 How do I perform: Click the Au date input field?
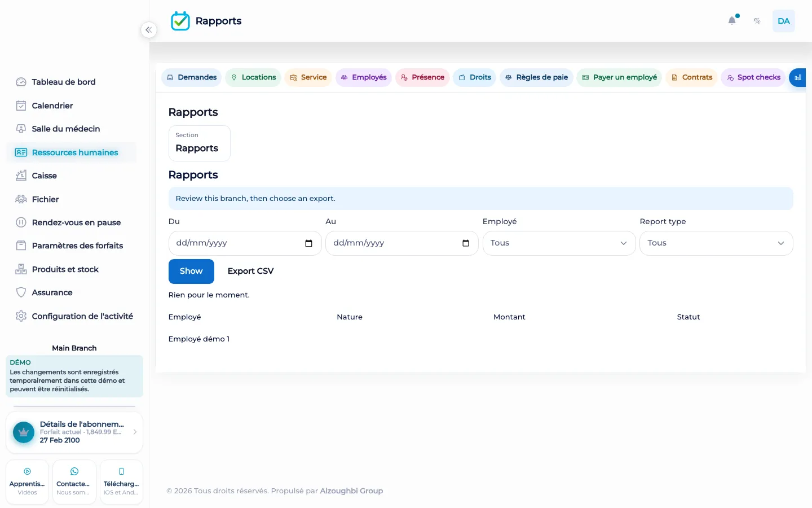click(402, 243)
